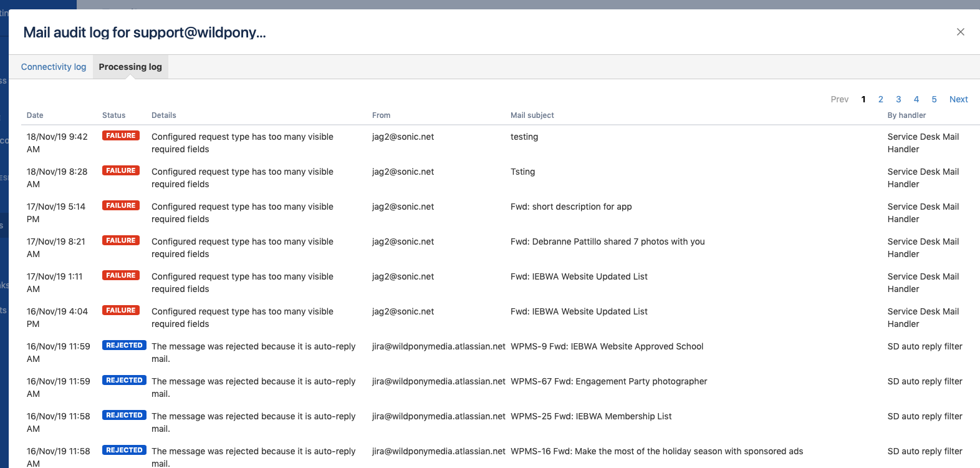Click REJECTED badge in the WPMS-67 row
Screen dimensions: 980x468
(x=124, y=380)
